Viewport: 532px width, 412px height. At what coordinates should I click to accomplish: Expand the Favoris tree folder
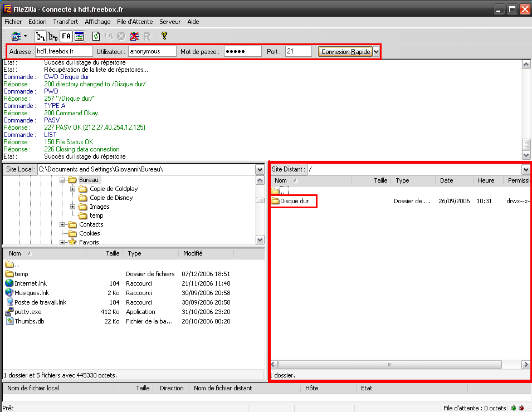[62, 242]
